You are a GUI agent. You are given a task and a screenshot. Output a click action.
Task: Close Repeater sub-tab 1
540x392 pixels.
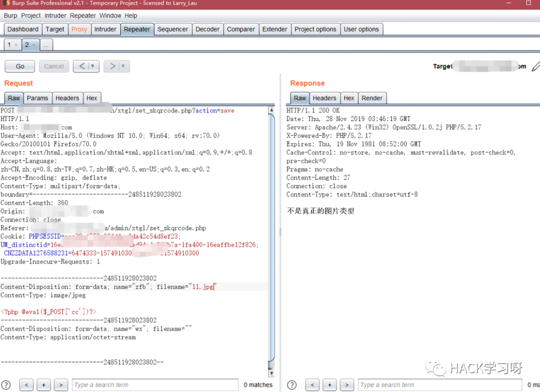(16, 45)
